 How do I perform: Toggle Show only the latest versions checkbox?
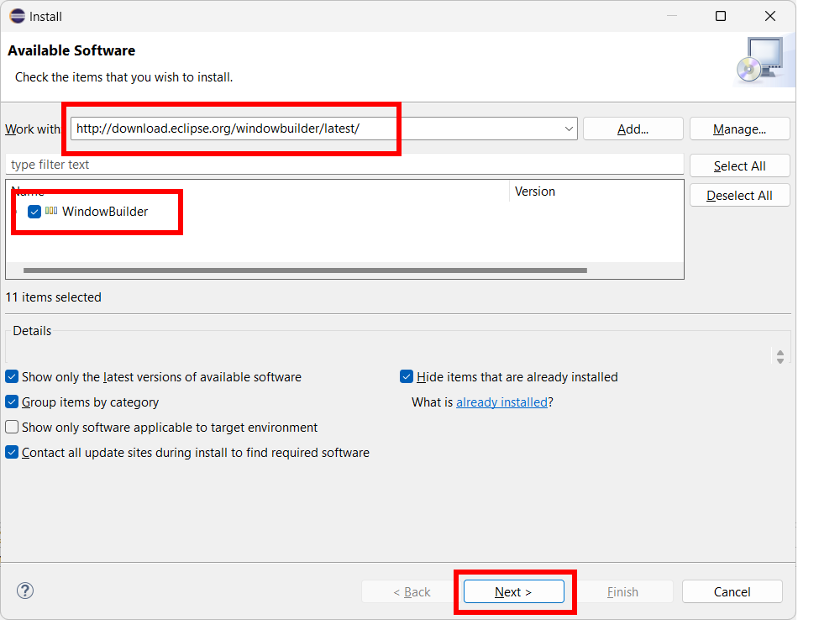coord(12,376)
